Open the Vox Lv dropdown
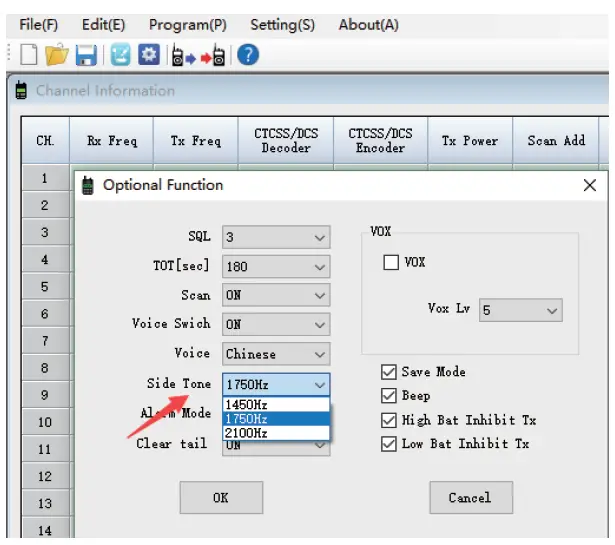This screenshot has height=545, width=615. pos(520,310)
